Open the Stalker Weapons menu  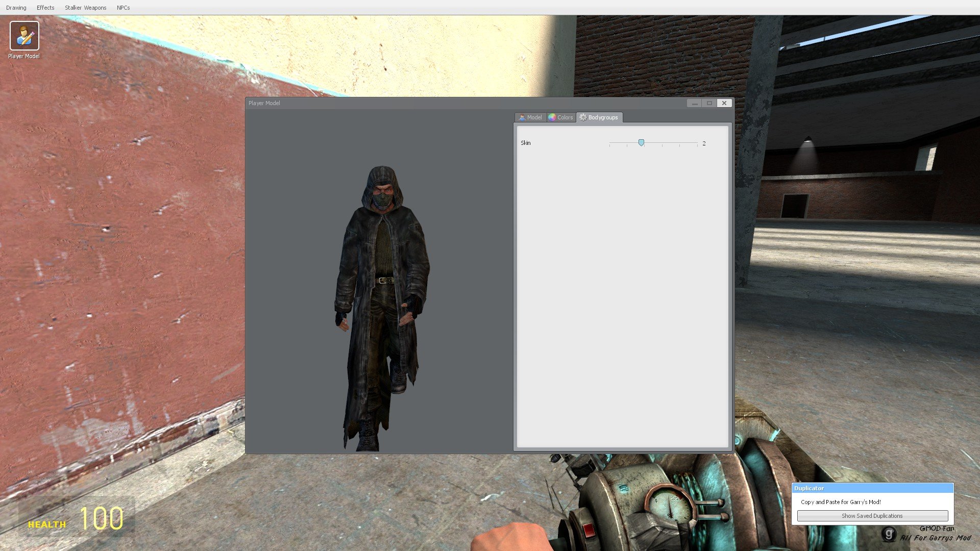pos(85,8)
